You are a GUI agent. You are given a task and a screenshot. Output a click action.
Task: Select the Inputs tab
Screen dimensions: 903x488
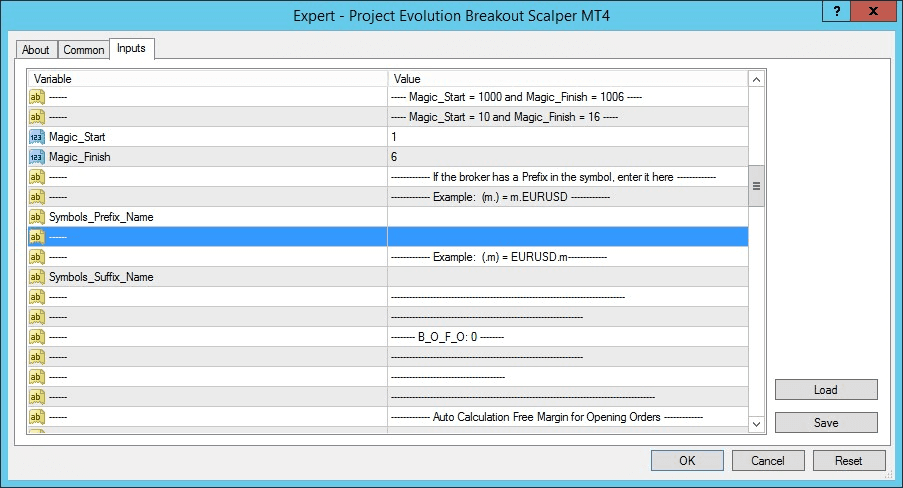pyautogui.click(x=131, y=48)
